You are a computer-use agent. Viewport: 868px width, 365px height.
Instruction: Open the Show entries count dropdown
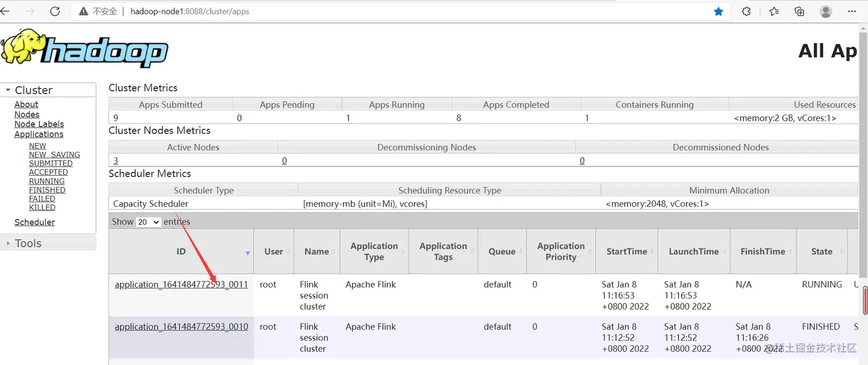[x=148, y=222]
